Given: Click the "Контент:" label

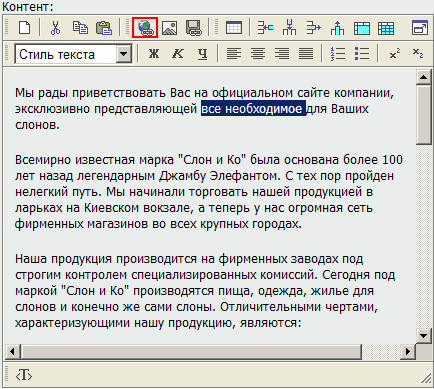Looking at the screenshot, I should click(x=28, y=7).
